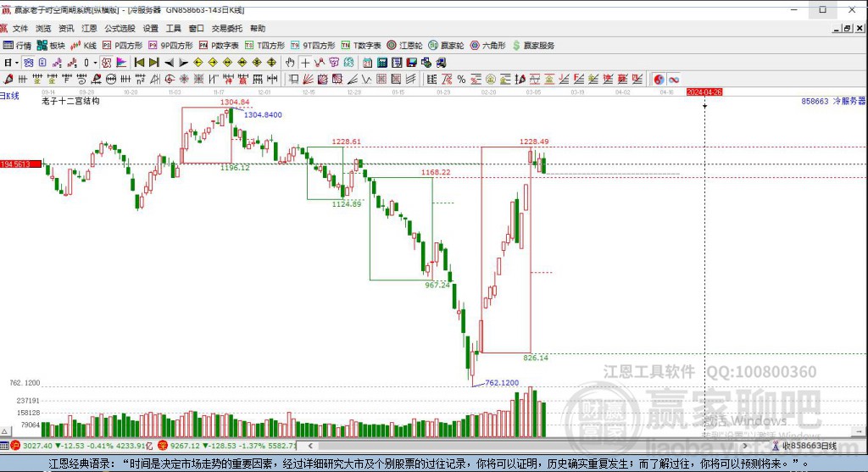Click the colored gradient chart icon
Image resolution: width=868 pixels, height=472 pixels.
point(121,63)
